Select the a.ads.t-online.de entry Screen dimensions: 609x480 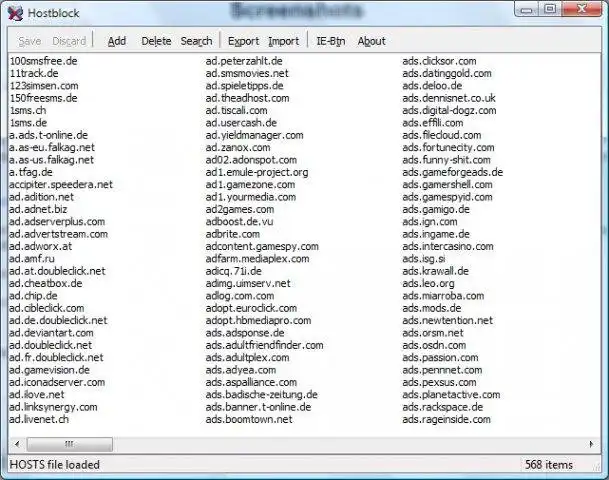point(49,135)
